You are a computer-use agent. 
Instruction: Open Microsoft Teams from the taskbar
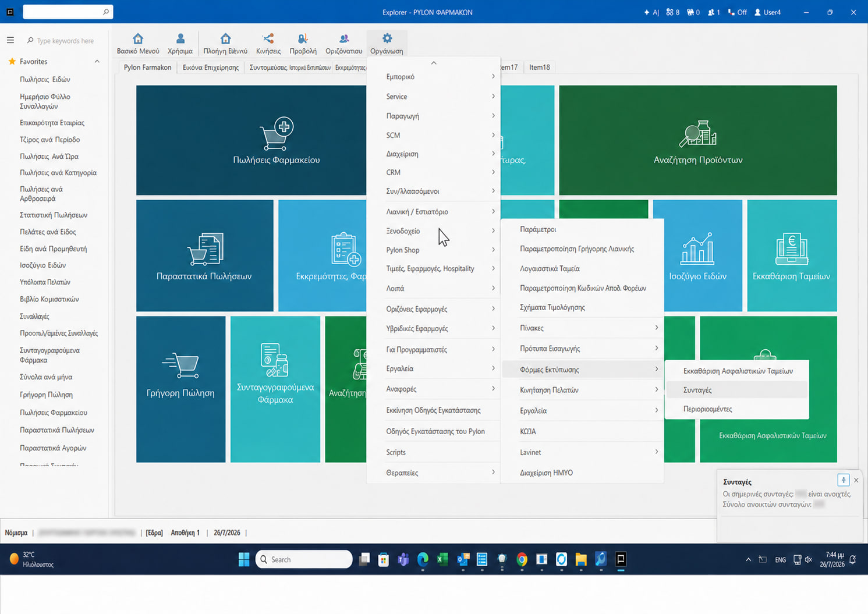coord(403,559)
